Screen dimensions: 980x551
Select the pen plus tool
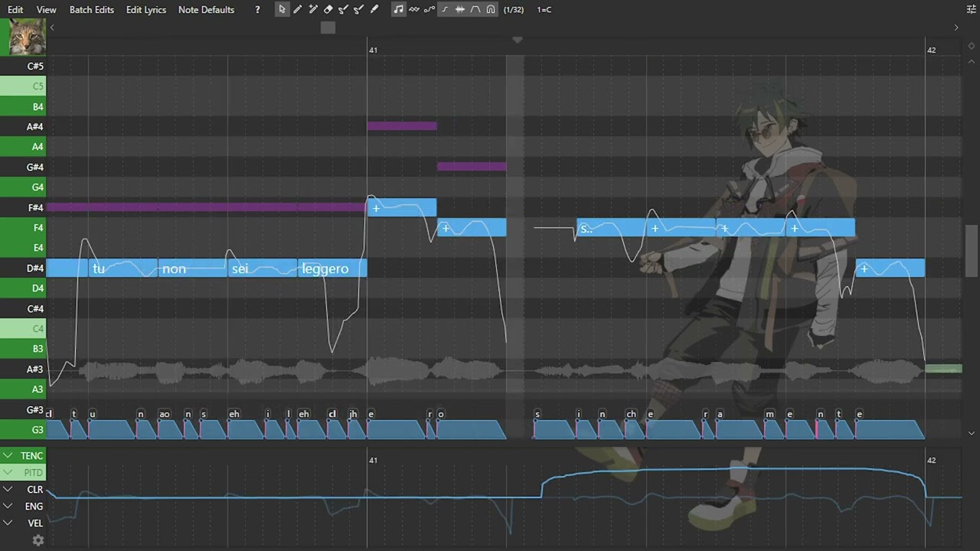tap(313, 10)
